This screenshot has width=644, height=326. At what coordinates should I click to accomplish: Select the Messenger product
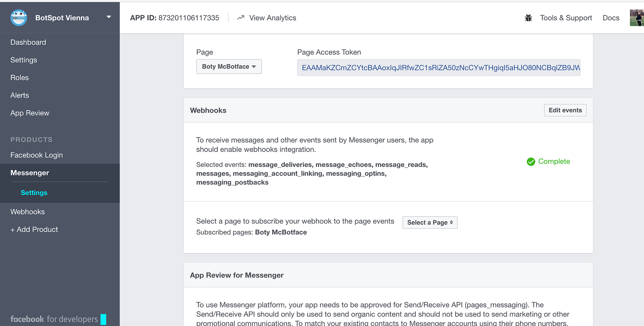[x=30, y=173]
